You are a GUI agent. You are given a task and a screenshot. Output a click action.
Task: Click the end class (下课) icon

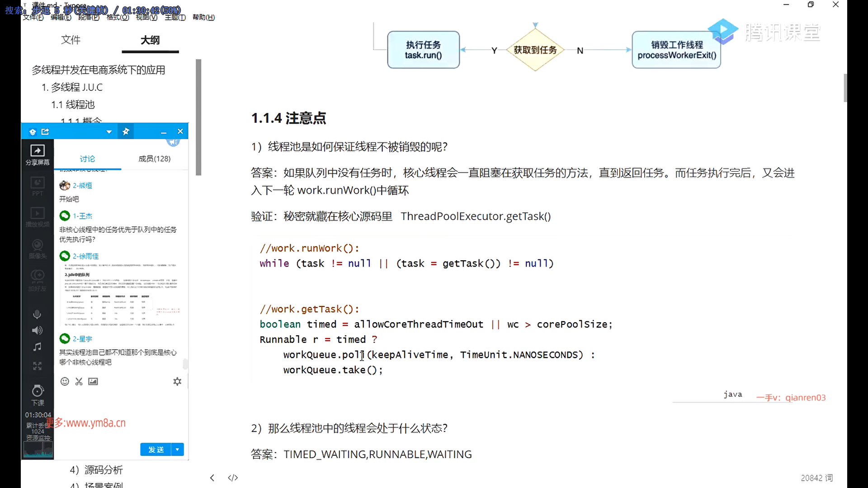(38, 391)
